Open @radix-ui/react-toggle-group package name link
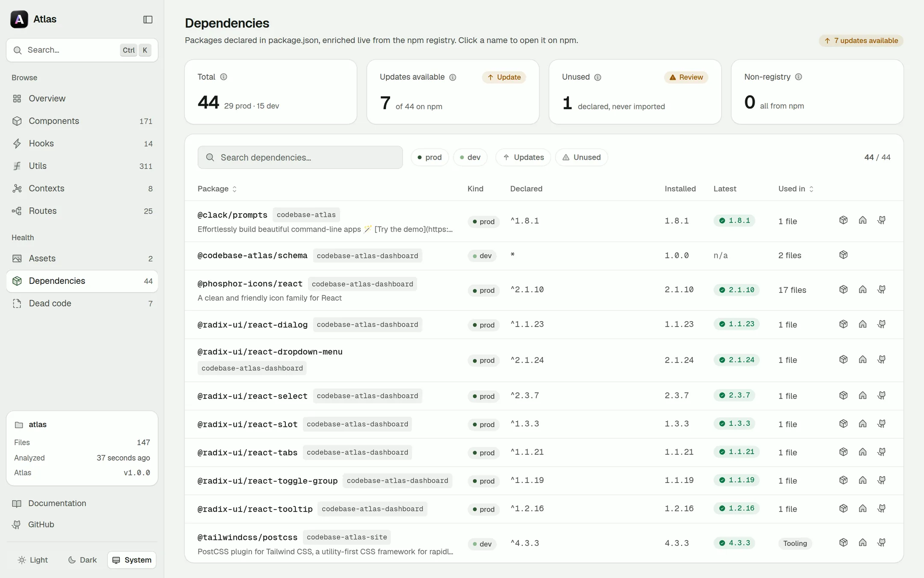The width and height of the screenshot is (924, 578). click(267, 481)
